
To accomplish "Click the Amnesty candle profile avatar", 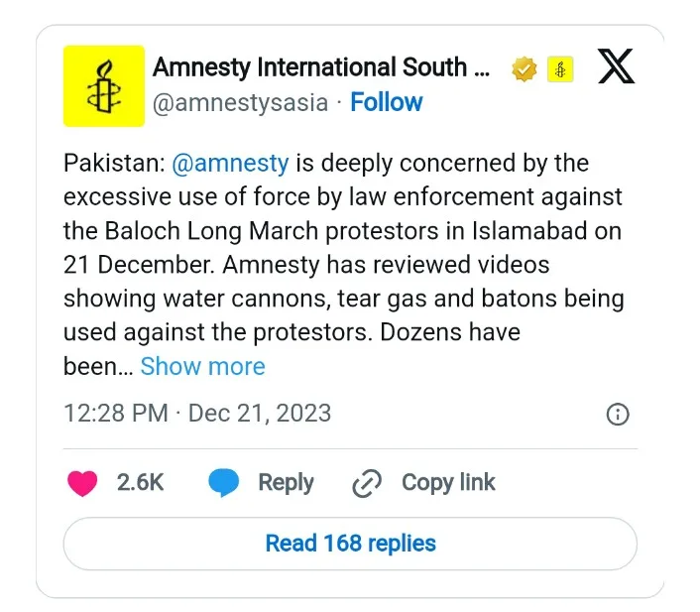I will click(104, 85).
